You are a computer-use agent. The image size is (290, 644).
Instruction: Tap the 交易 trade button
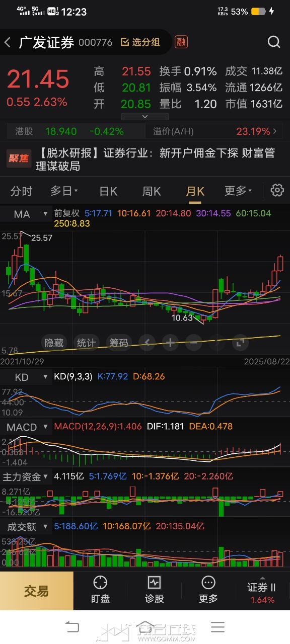coord(36,591)
